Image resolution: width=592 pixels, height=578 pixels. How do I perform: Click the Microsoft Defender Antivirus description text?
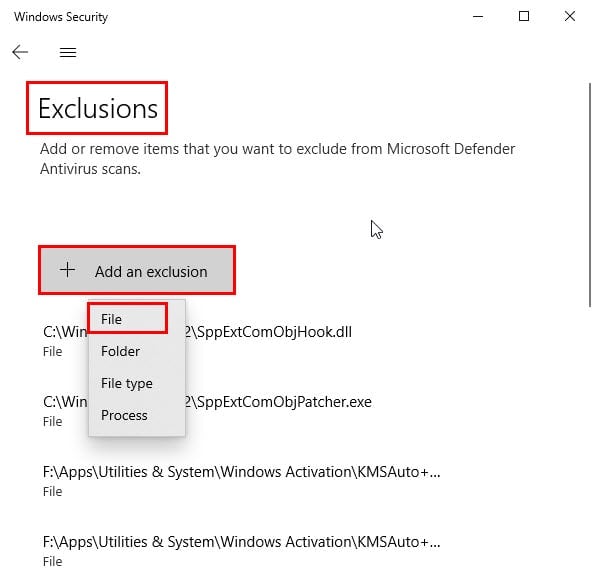[278, 159]
